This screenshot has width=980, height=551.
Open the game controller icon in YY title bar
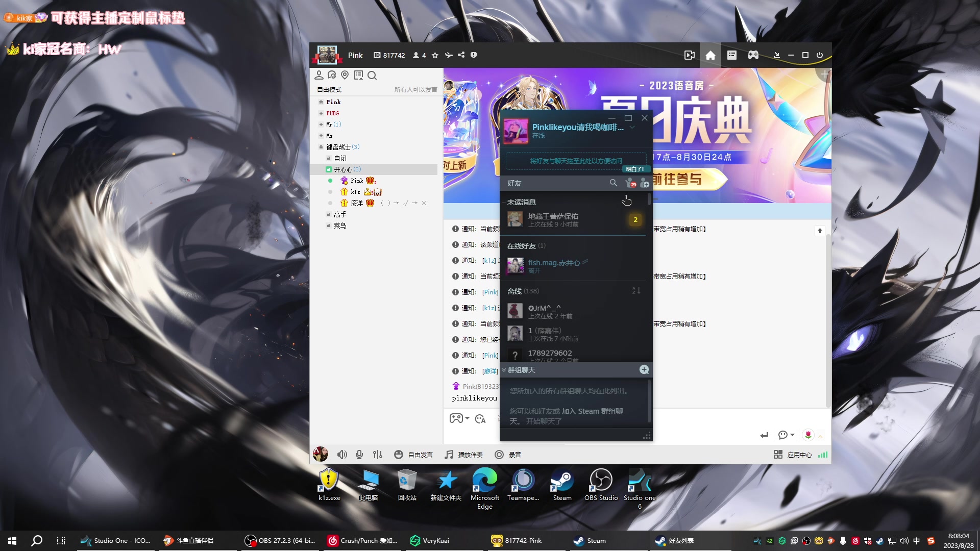(x=753, y=55)
